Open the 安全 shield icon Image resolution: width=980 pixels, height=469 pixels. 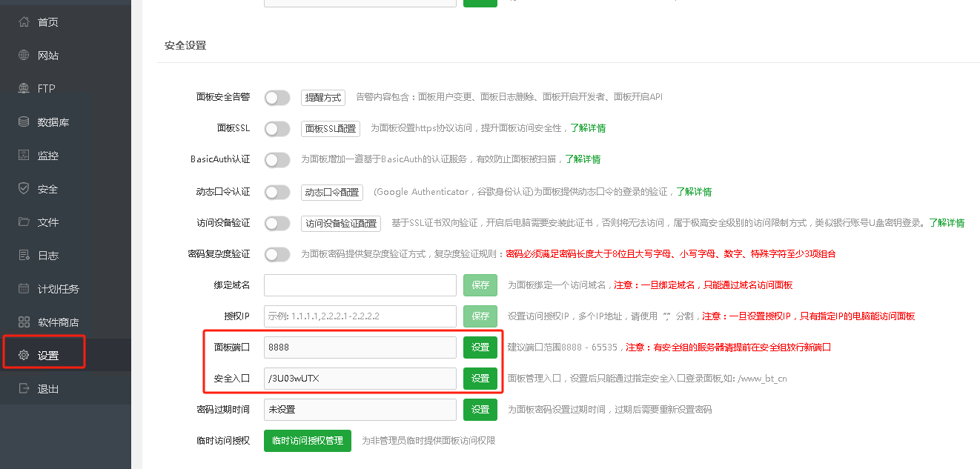click(24, 189)
